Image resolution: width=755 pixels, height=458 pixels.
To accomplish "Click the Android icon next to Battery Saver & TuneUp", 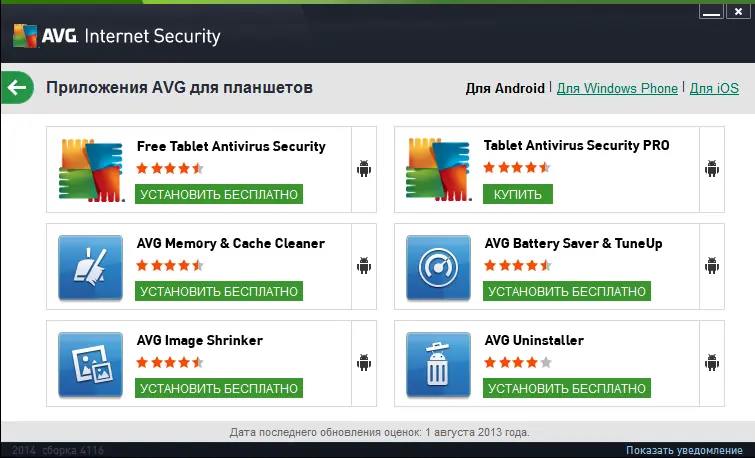I will point(712,266).
